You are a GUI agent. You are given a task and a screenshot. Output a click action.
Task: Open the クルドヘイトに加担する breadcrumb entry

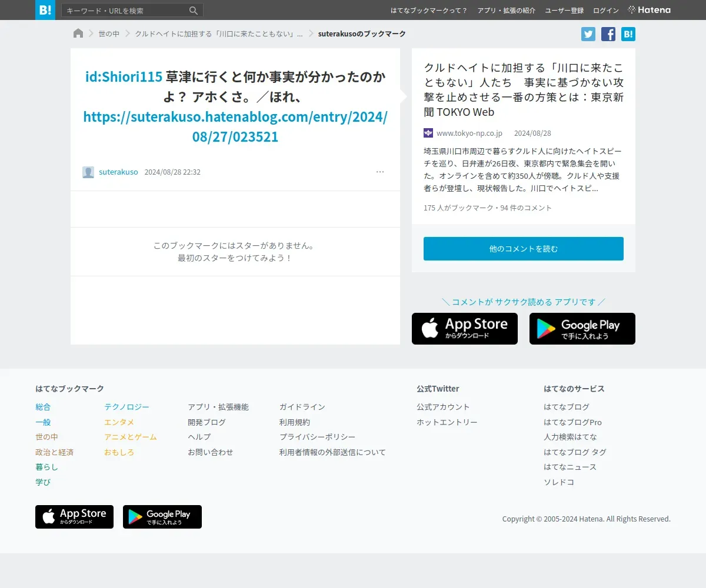[x=219, y=34]
